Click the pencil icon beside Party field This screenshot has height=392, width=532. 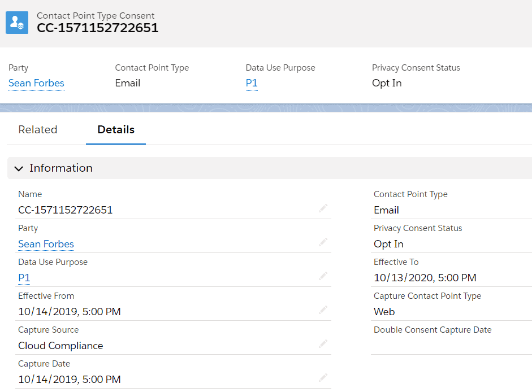[323, 243]
